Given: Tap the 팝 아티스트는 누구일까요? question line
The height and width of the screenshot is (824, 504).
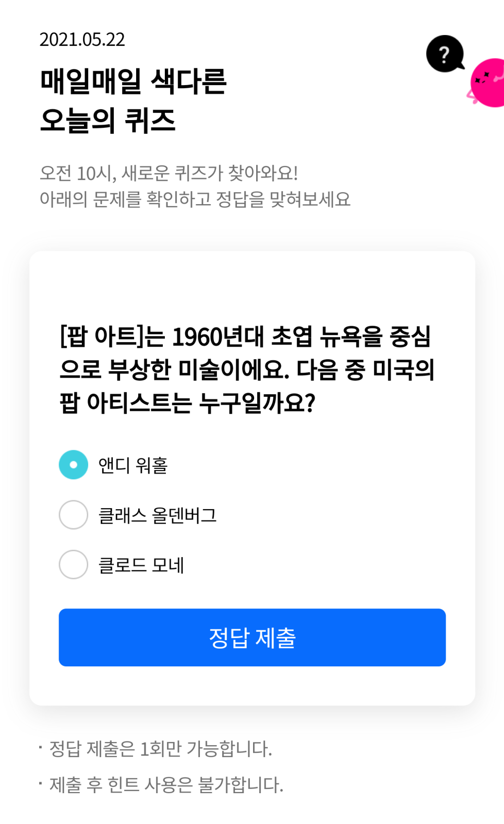Looking at the screenshot, I should [x=188, y=403].
